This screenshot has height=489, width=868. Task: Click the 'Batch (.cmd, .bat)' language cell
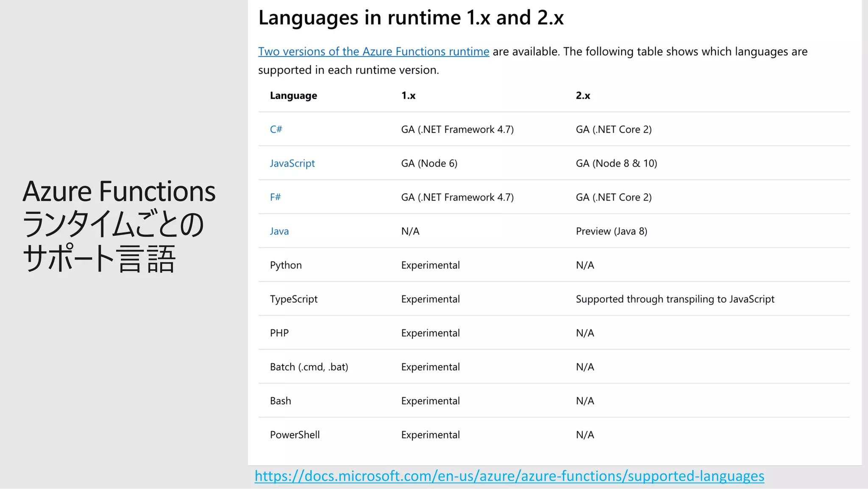pyautogui.click(x=309, y=367)
